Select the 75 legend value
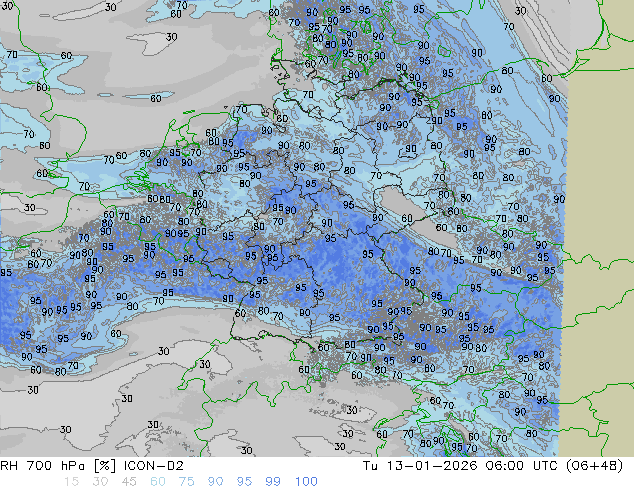 tap(187, 481)
